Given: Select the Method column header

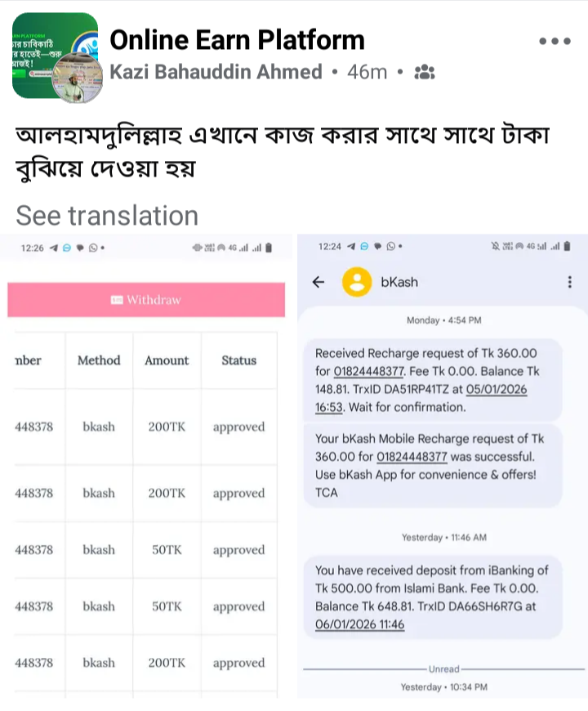Looking at the screenshot, I should coord(99,360).
